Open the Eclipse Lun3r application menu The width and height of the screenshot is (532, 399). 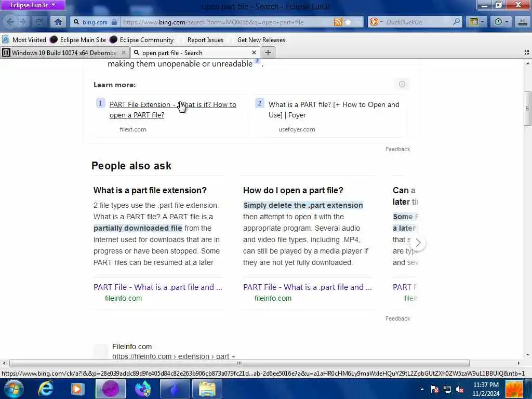[32, 5]
